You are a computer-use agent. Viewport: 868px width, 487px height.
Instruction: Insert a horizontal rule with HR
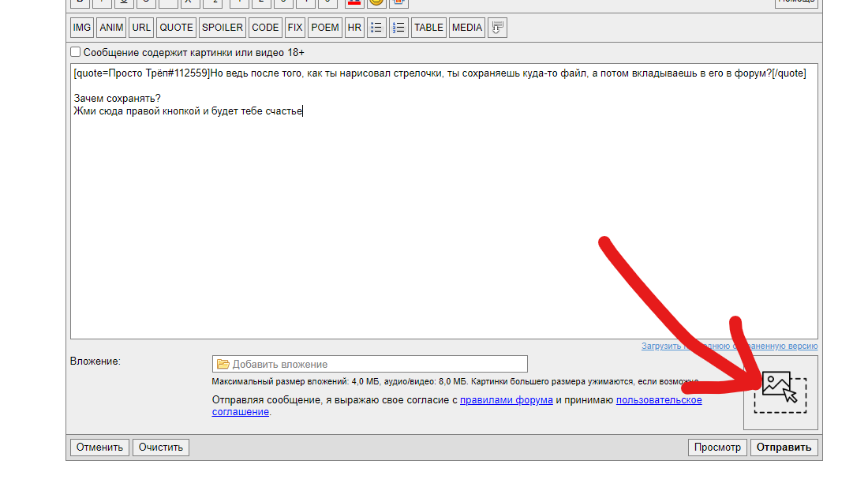click(354, 27)
